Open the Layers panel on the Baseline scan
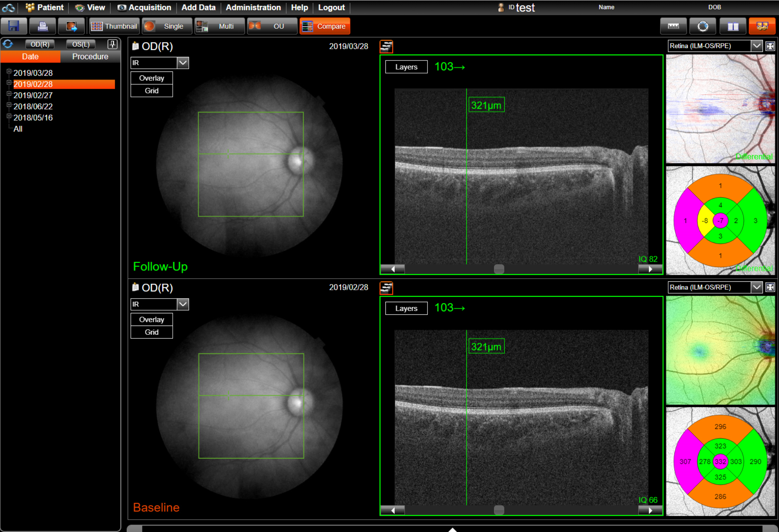779x532 pixels. click(406, 308)
